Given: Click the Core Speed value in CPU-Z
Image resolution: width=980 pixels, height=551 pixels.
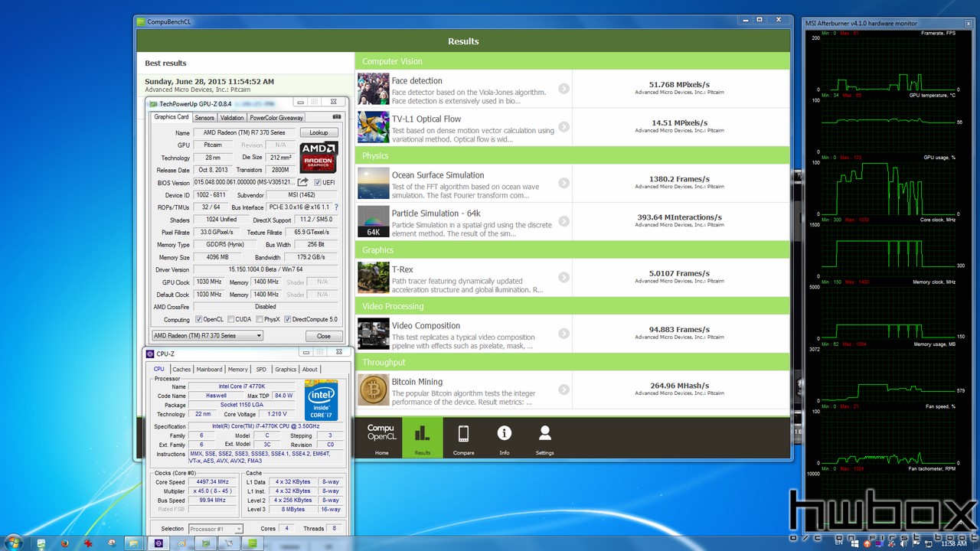Looking at the screenshot, I should (211, 482).
